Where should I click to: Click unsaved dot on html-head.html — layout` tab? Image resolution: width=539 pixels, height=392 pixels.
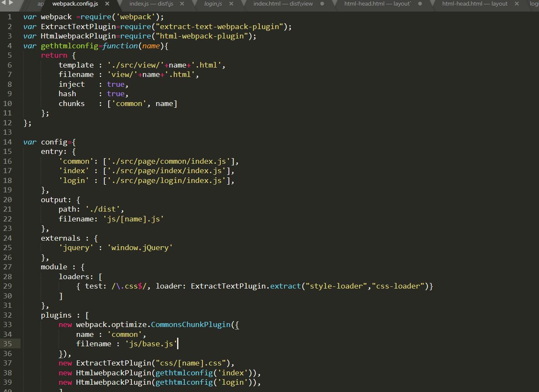click(420, 4)
